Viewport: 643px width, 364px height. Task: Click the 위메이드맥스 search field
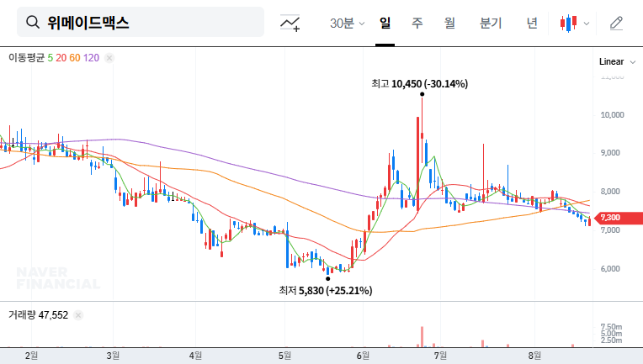pos(141,22)
